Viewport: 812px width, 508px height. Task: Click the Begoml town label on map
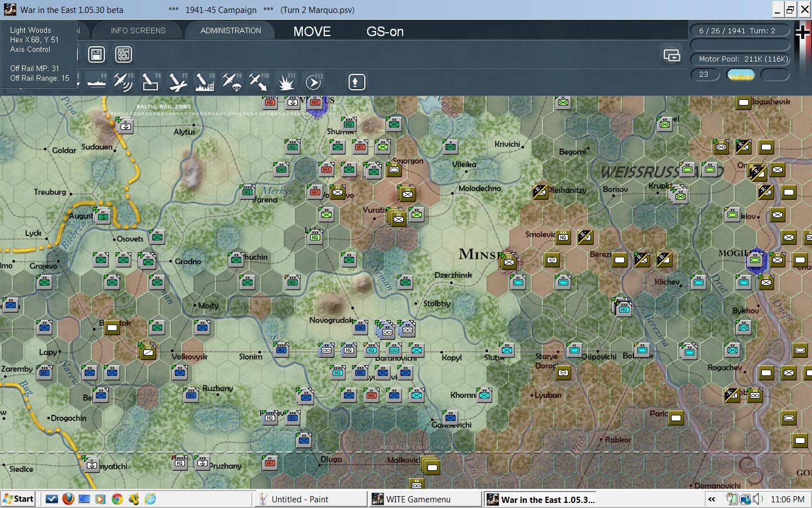click(573, 152)
